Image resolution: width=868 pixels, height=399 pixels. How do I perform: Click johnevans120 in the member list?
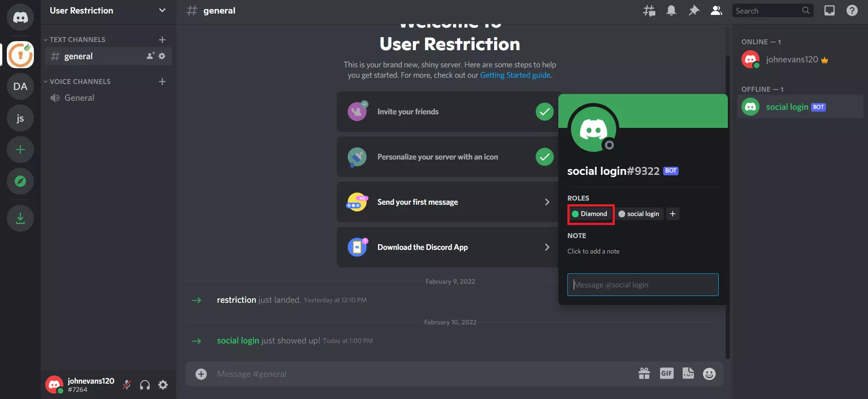(x=800, y=60)
